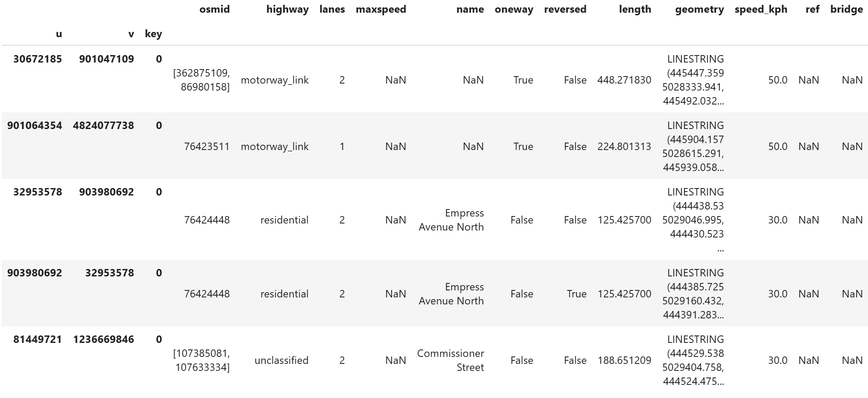This screenshot has width=868, height=398.
Task: Click the lanes column header
Action: [332, 10]
